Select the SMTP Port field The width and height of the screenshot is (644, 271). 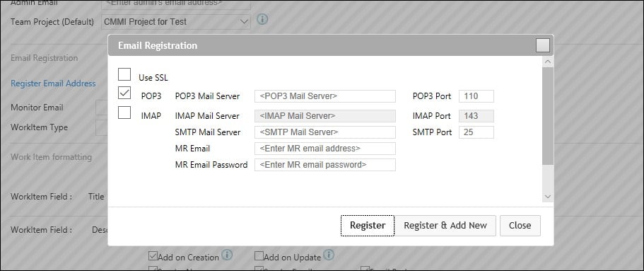476,132
